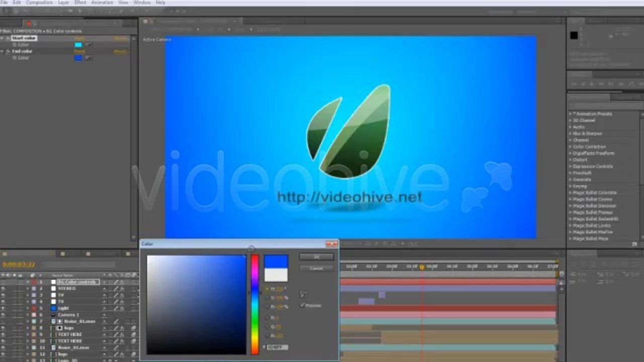Jump to first frame in Preview panel
Viewport: 644px width, 362px height.
coord(575,84)
